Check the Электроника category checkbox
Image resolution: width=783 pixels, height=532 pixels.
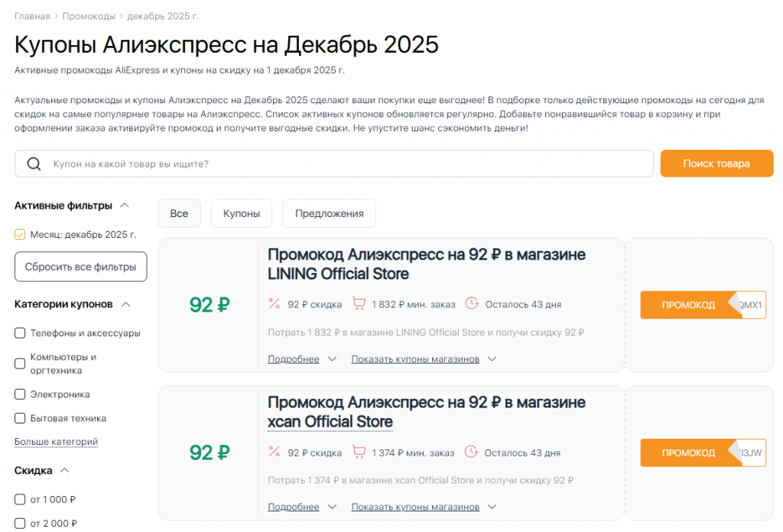tap(19, 394)
